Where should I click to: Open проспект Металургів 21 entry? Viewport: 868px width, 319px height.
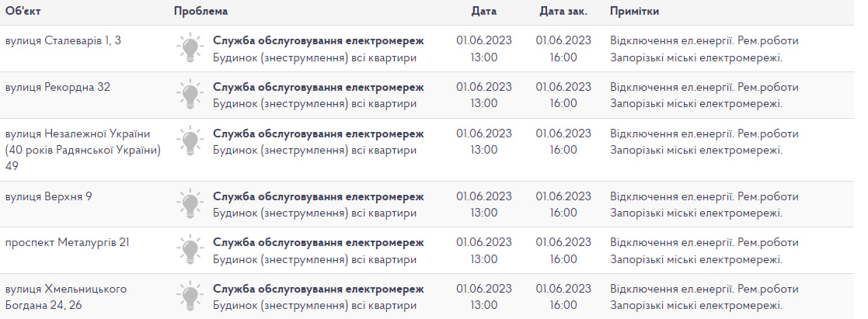pyautogui.click(x=68, y=242)
